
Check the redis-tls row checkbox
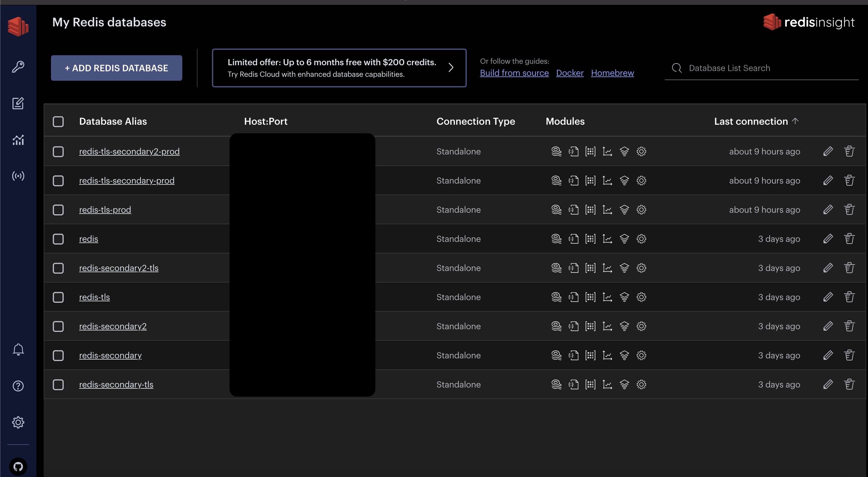pyautogui.click(x=58, y=297)
